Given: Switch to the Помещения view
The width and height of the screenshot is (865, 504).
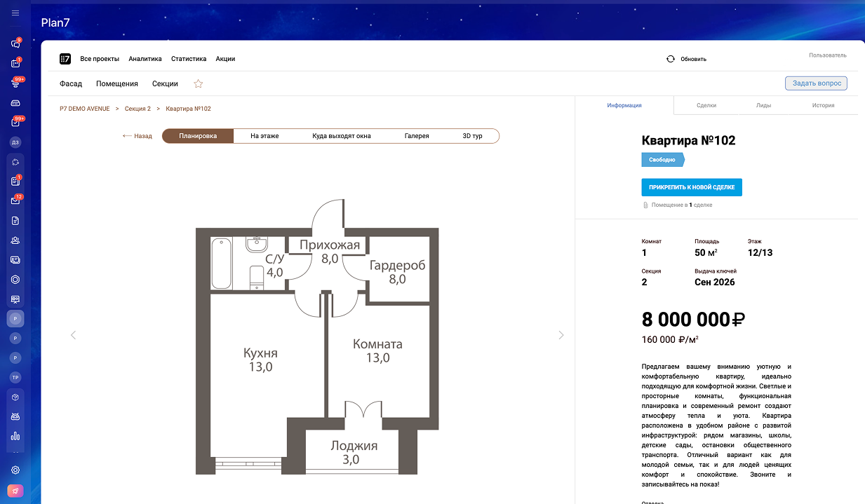Looking at the screenshot, I should tap(117, 83).
